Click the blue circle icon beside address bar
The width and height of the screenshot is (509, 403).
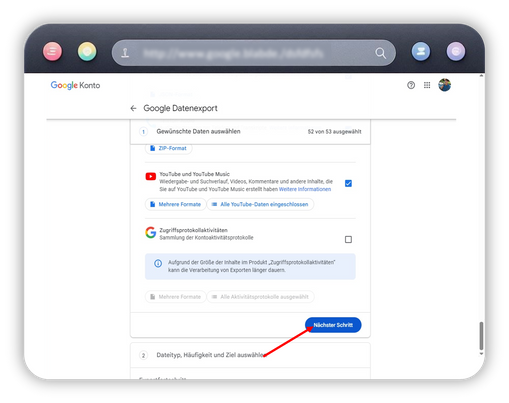click(x=421, y=51)
